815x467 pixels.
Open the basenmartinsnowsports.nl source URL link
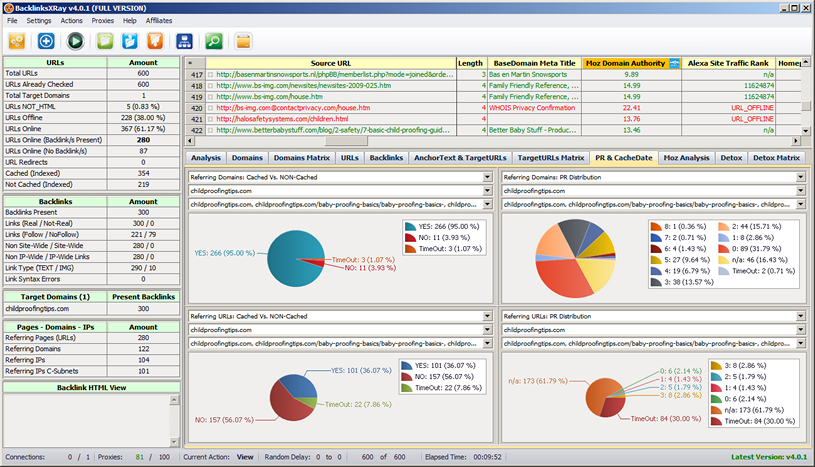[335, 75]
